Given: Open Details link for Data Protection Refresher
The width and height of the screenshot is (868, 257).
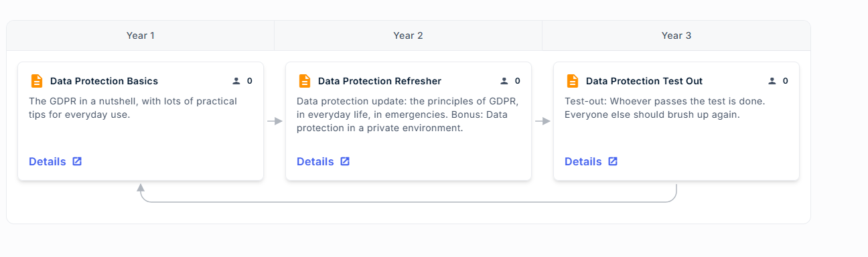Looking at the screenshot, I should 315,161.
